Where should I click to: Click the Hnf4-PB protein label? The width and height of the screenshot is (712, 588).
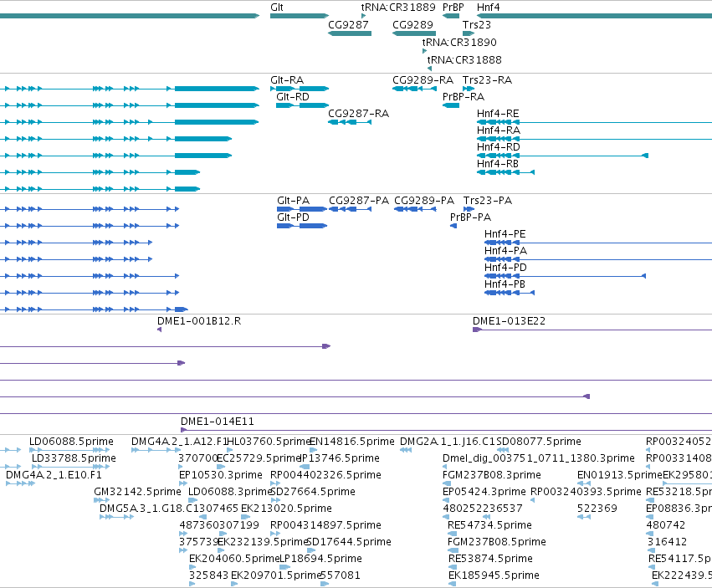pyautogui.click(x=505, y=284)
